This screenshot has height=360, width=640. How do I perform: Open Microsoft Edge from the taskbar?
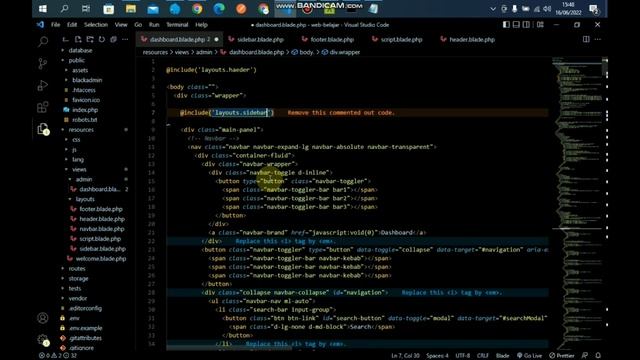pos(219,9)
